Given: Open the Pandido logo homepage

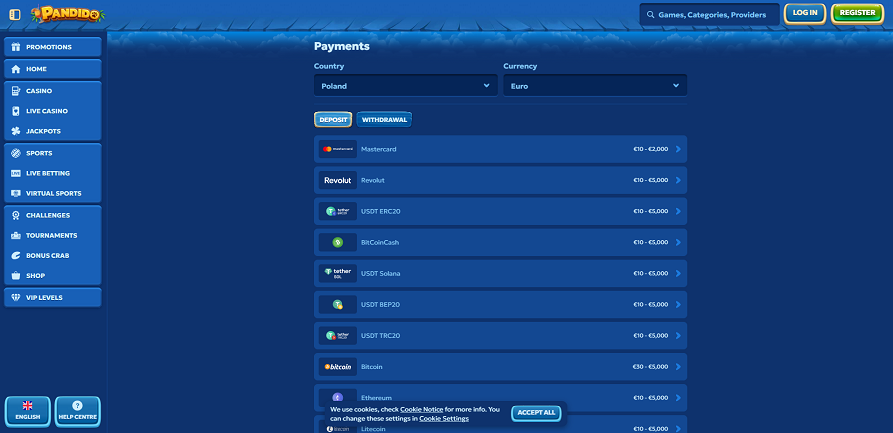Looking at the screenshot, I should (67, 14).
